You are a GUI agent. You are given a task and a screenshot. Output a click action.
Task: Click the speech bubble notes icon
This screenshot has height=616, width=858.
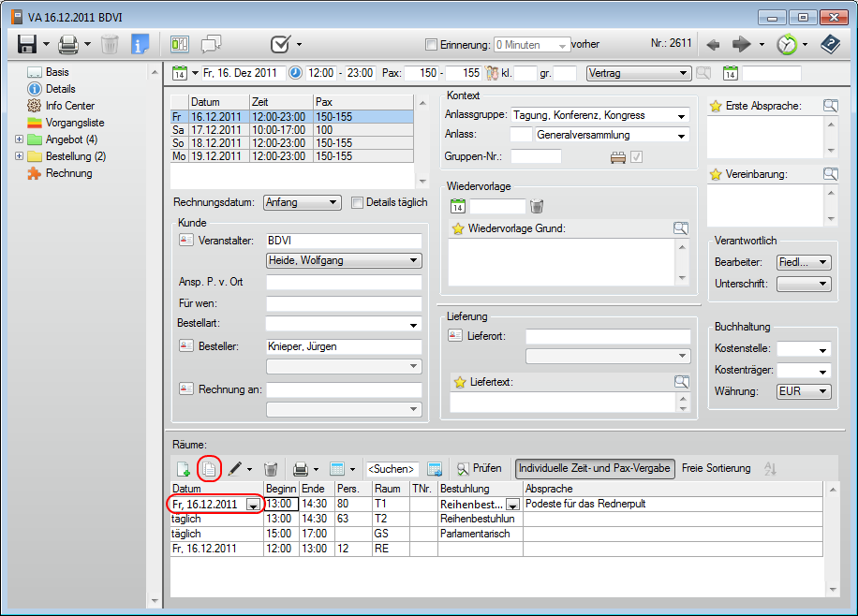click(x=212, y=44)
